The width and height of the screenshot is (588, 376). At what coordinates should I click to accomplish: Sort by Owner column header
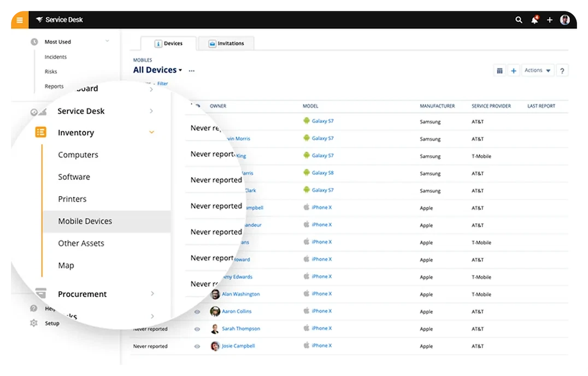218,106
